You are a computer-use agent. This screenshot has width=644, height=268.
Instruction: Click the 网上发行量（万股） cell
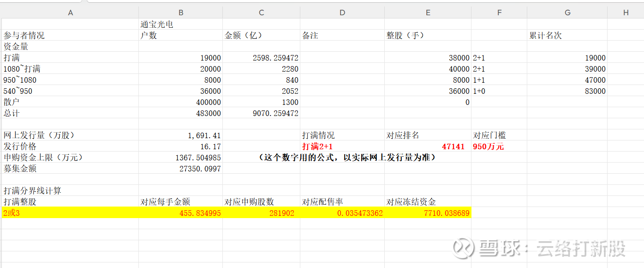70,135
